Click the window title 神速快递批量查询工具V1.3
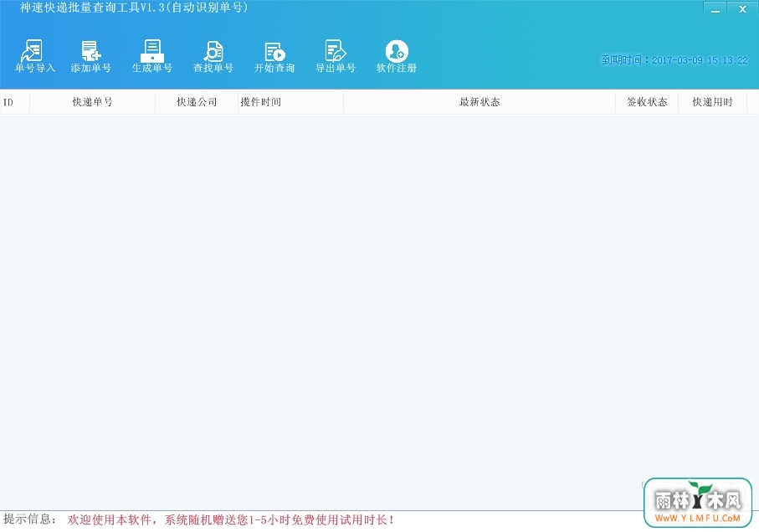759x532 pixels. (134, 8)
